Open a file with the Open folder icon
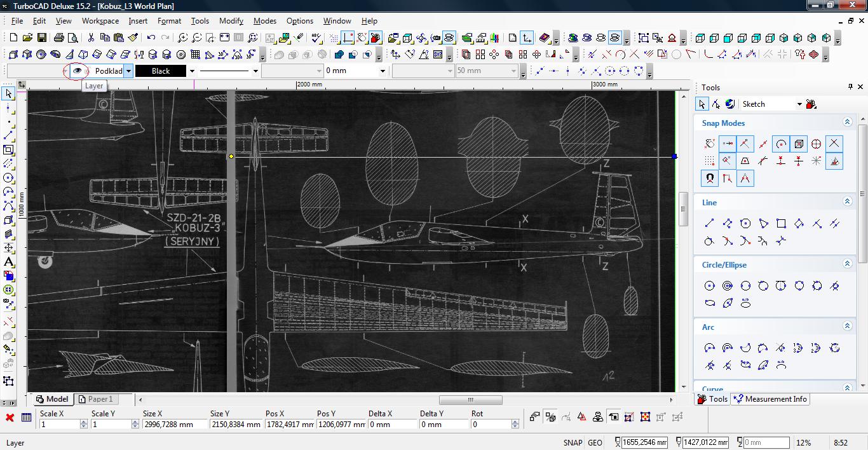The width and height of the screenshot is (868, 450). point(27,38)
